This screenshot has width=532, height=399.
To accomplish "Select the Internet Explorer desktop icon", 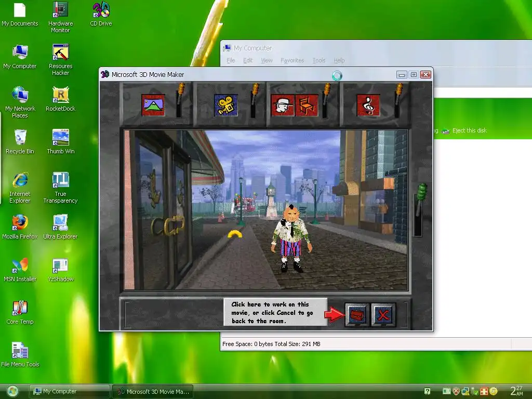I will [x=20, y=188].
